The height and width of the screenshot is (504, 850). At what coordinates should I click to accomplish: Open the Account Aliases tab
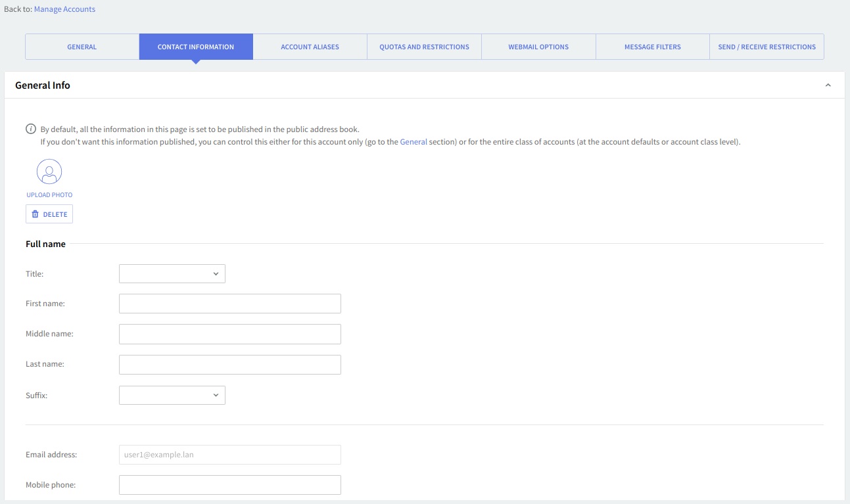(310, 47)
